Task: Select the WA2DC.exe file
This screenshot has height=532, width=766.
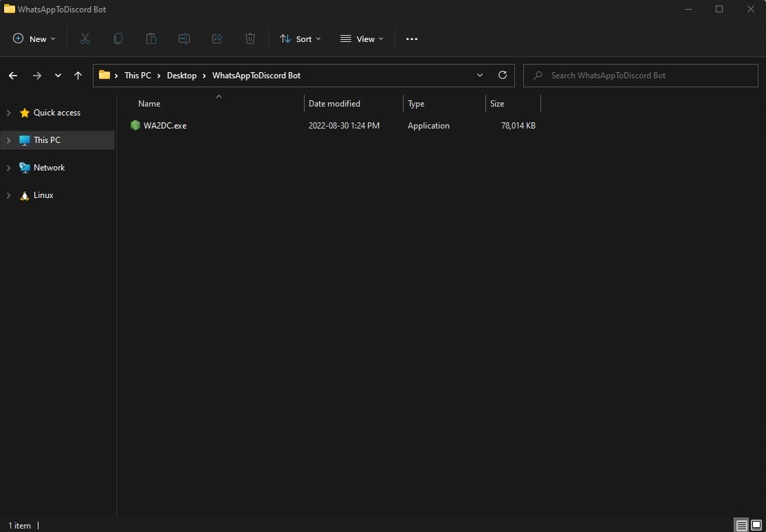Action: pos(165,126)
